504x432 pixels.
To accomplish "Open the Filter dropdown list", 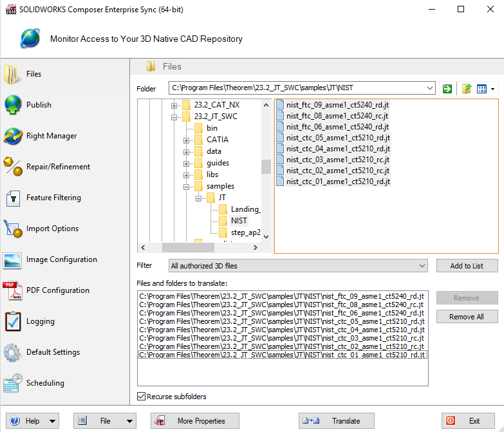I will (422, 266).
